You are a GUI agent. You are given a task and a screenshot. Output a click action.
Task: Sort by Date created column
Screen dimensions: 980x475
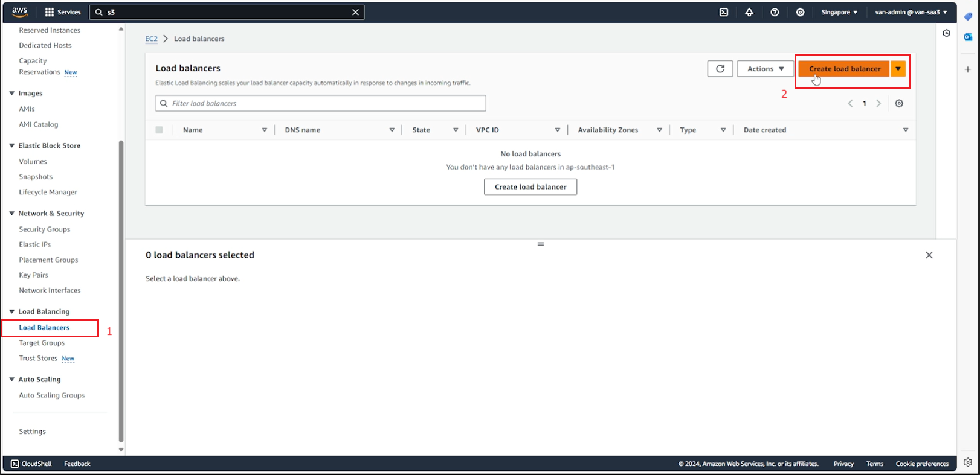pos(905,130)
